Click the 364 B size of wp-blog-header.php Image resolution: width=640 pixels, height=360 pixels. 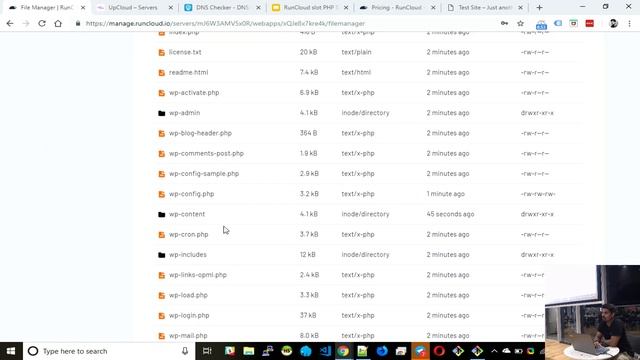[x=309, y=133]
